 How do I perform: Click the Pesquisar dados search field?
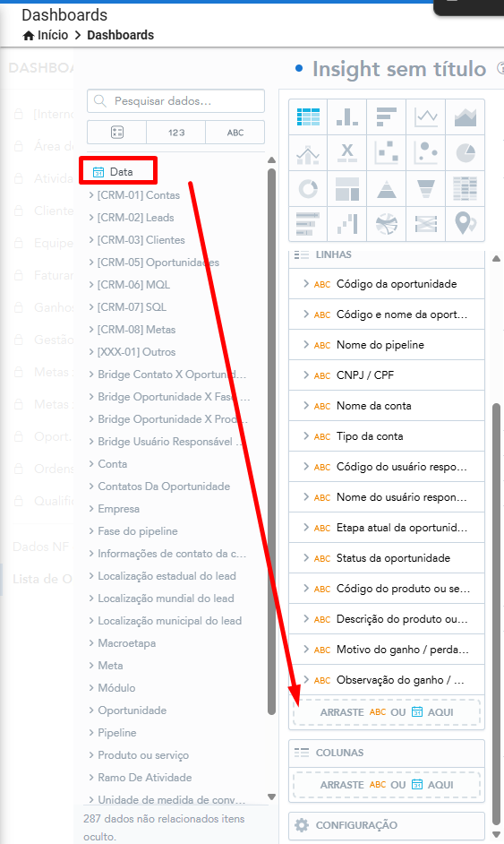tap(175, 100)
